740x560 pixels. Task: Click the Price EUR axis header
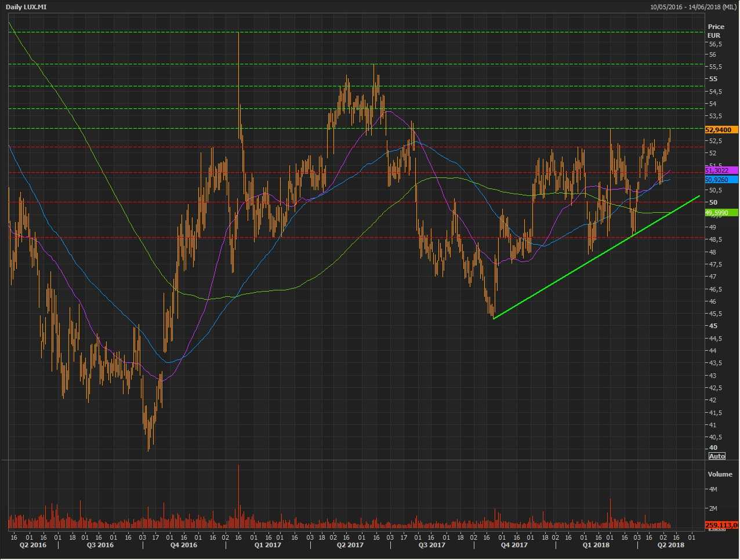(x=716, y=31)
